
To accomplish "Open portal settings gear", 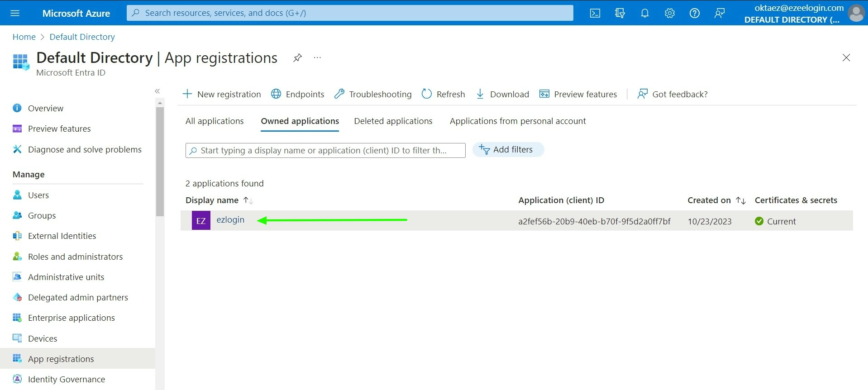I will (670, 13).
